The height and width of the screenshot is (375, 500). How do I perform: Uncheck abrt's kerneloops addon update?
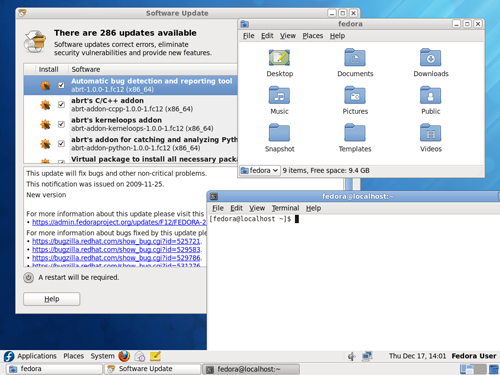(x=61, y=124)
